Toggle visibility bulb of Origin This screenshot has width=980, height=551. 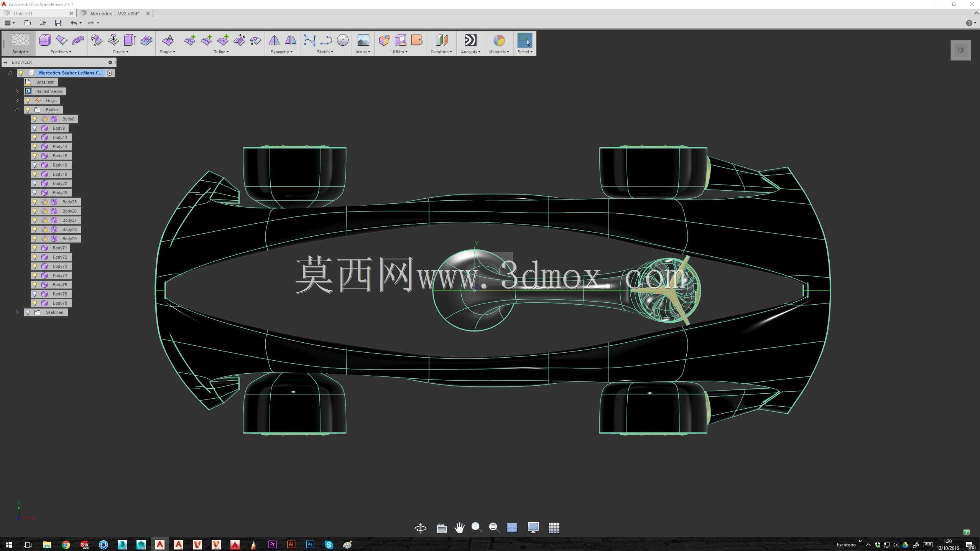click(x=28, y=101)
